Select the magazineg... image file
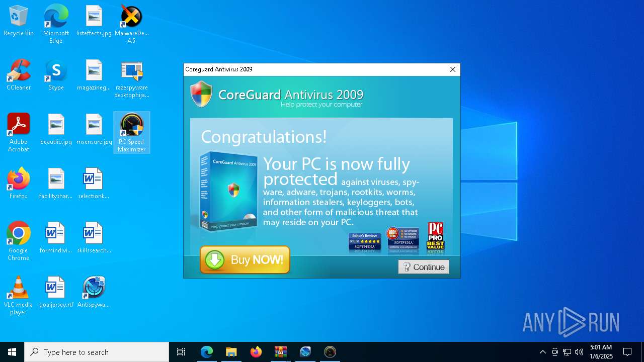Viewport: 644px width, 362px height. pos(94,75)
